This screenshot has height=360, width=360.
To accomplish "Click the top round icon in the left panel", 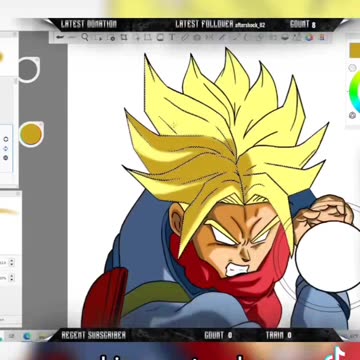I will [x=6, y=139].
